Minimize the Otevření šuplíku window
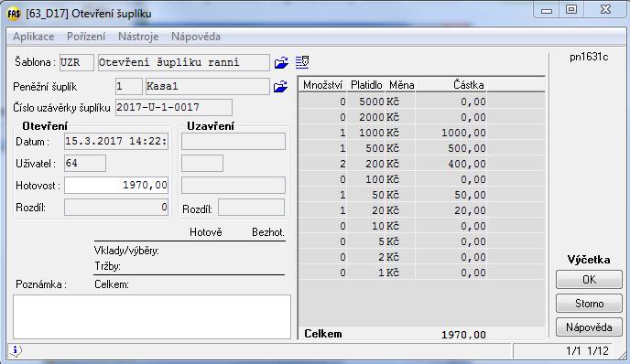 pos(547,10)
